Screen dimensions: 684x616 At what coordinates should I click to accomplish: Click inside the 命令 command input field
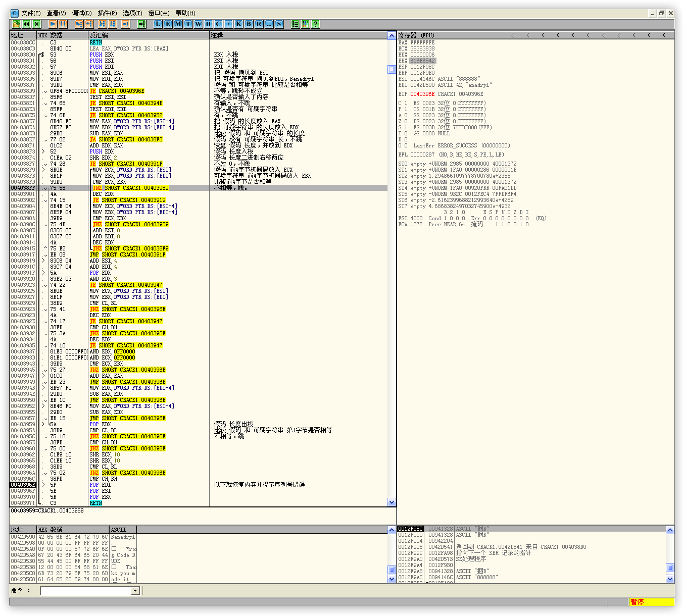86,591
